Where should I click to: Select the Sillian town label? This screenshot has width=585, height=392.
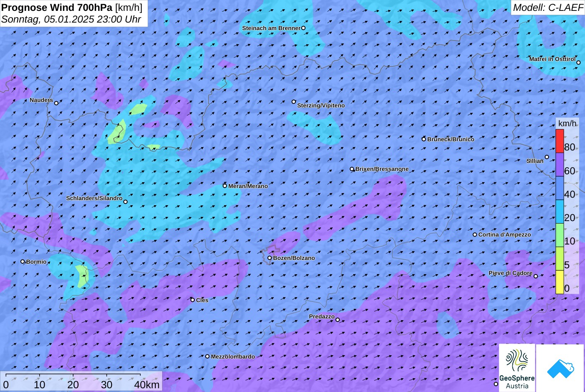coord(535,161)
